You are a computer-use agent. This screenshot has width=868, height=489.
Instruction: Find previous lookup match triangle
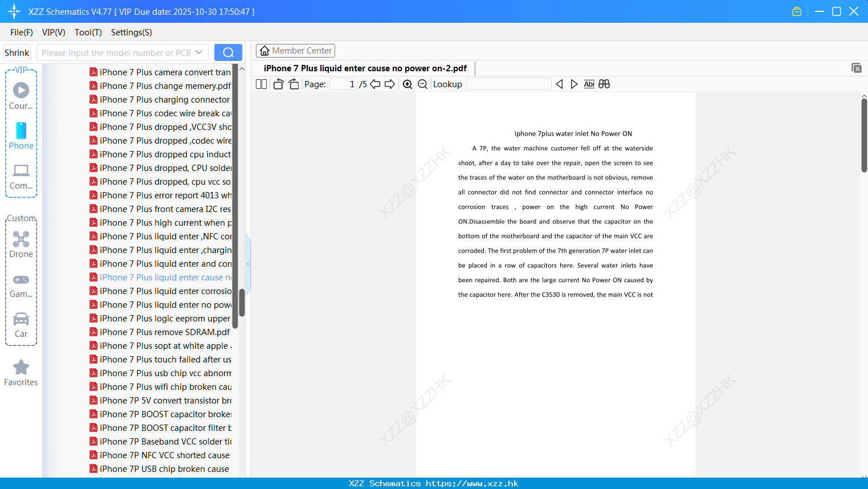point(559,84)
